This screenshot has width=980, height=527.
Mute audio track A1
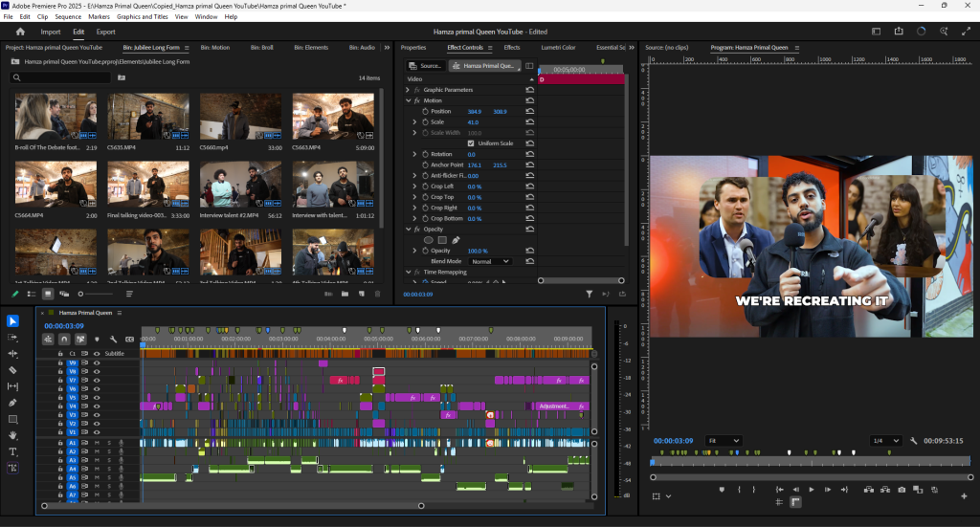point(97,443)
